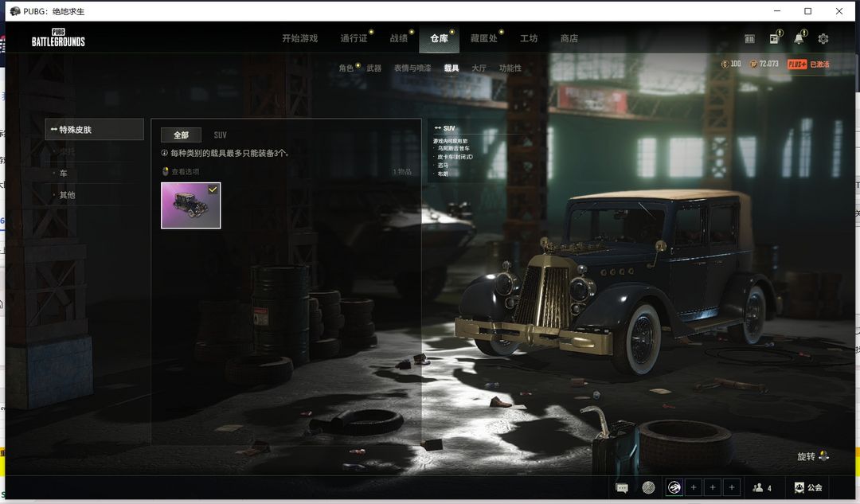Open the news icon in top bar
Viewport: 860px width, 504px height.
coord(774,38)
